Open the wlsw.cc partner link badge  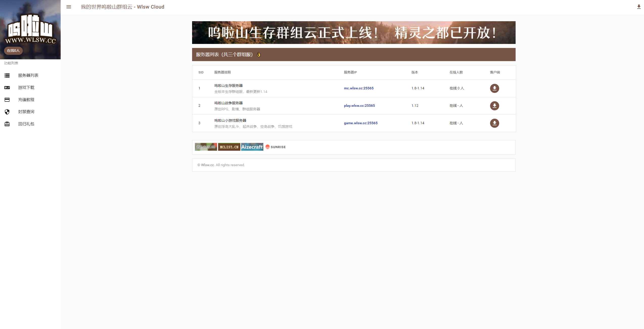click(206, 147)
